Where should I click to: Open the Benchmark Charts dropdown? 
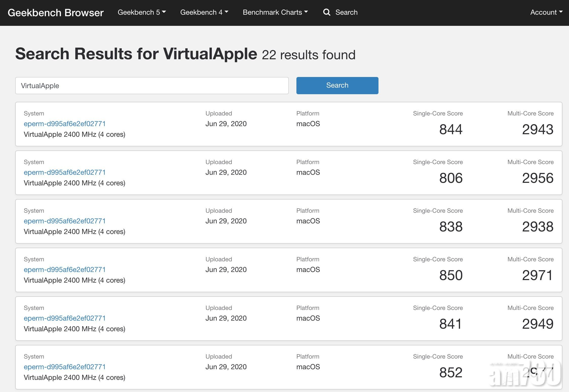tap(275, 12)
